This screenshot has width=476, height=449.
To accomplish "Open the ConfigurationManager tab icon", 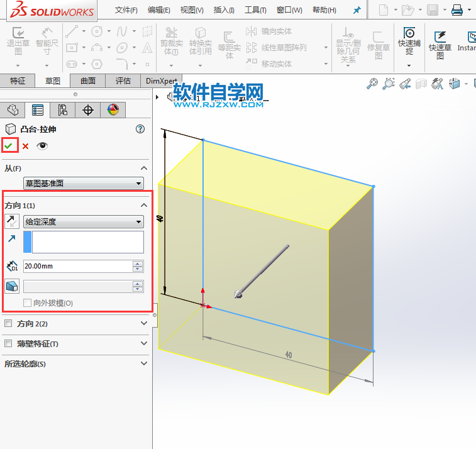I will point(62,110).
